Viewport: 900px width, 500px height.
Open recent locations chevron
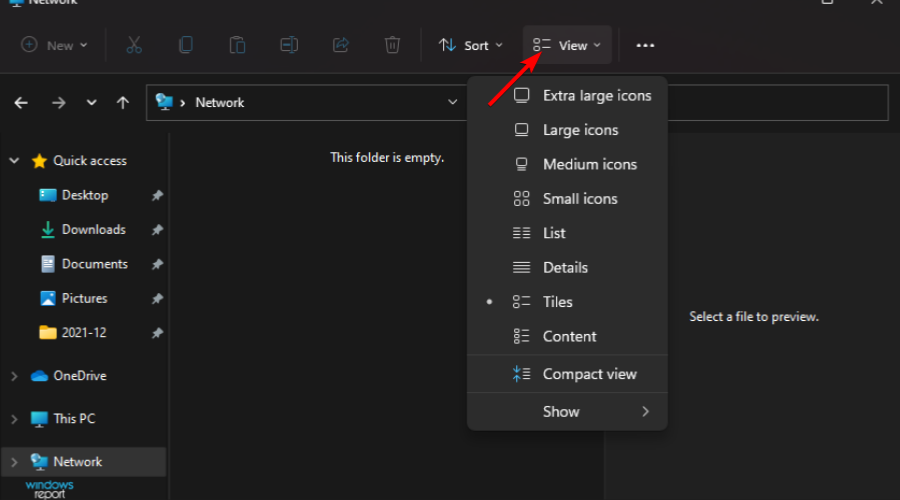pyautogui.click(x=91, y=103)
